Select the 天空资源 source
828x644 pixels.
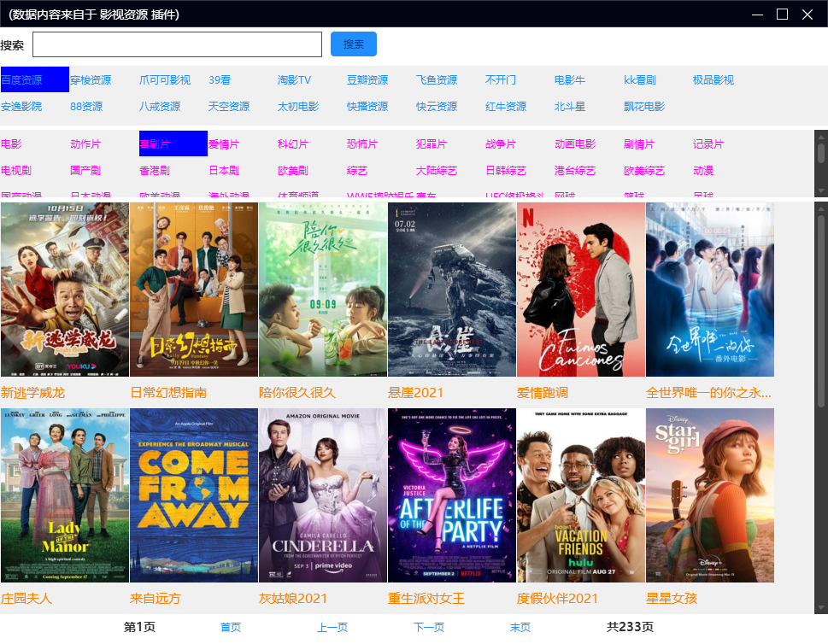tap(229, 106)
